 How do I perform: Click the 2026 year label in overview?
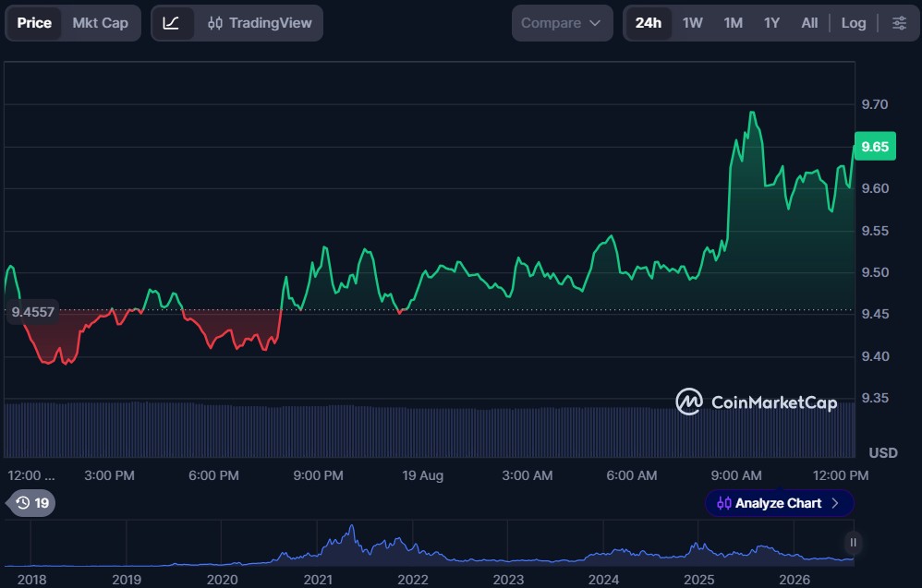point(795,580)
